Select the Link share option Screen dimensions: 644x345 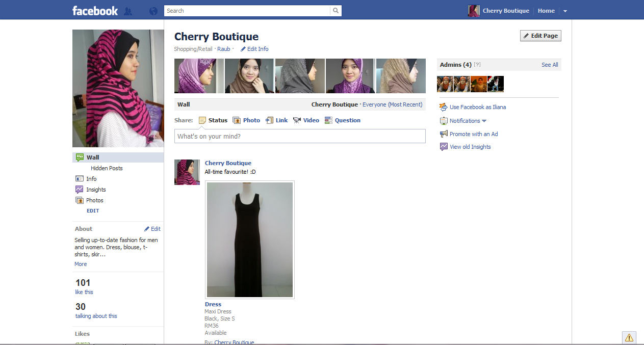(277, 120)
